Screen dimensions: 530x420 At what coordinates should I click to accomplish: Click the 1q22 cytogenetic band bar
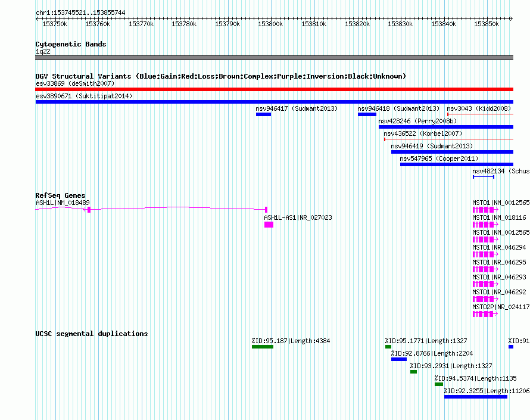coord(274,58)
